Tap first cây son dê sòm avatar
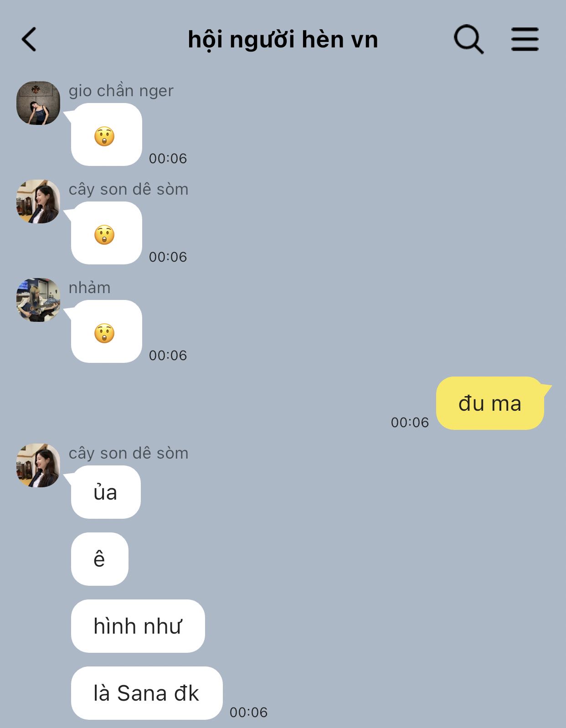The width and height of the screenshot is (566, 728). 38,201
